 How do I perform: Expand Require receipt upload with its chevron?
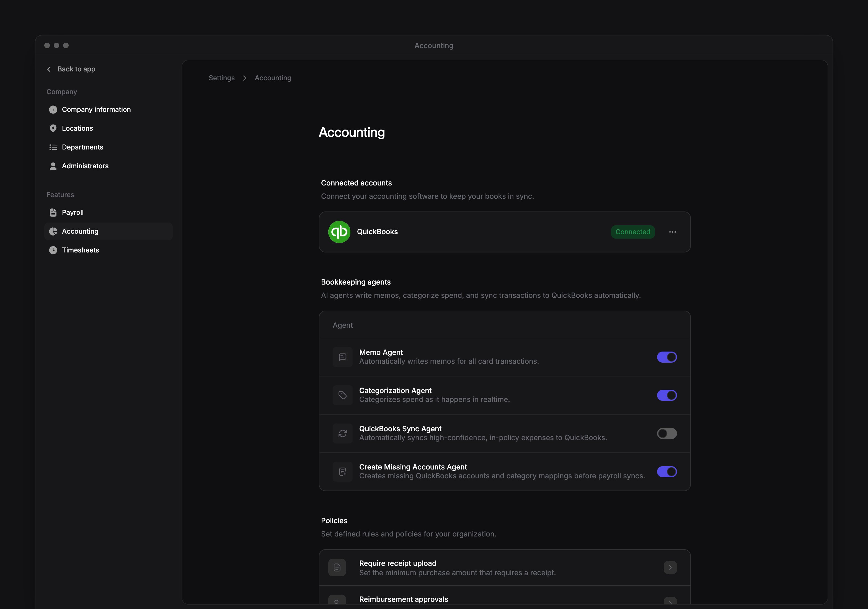(x=670, y=567)
